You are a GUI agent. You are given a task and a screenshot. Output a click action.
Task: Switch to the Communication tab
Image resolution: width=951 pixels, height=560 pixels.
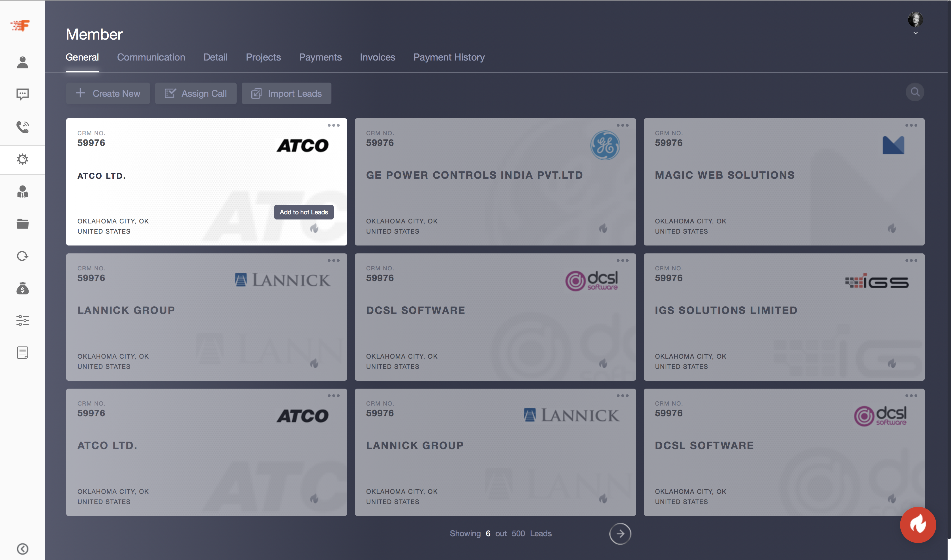[x=151, y=57]
